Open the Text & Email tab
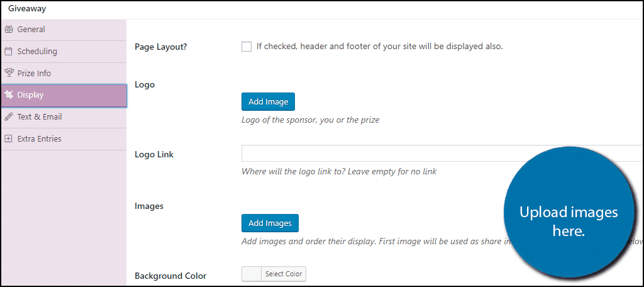The height and width of the screenshot is (287, 644). pyautogui.click(x=39, y=117)
